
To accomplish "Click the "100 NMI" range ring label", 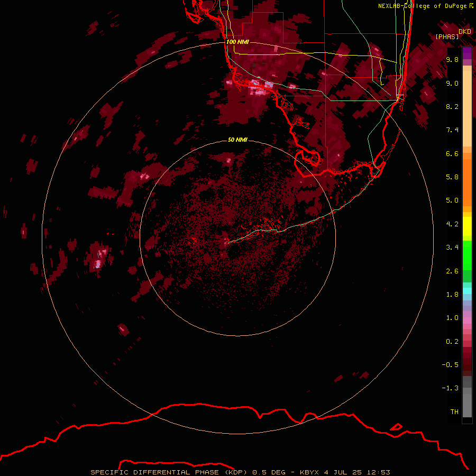I will (x=237, y=42).
